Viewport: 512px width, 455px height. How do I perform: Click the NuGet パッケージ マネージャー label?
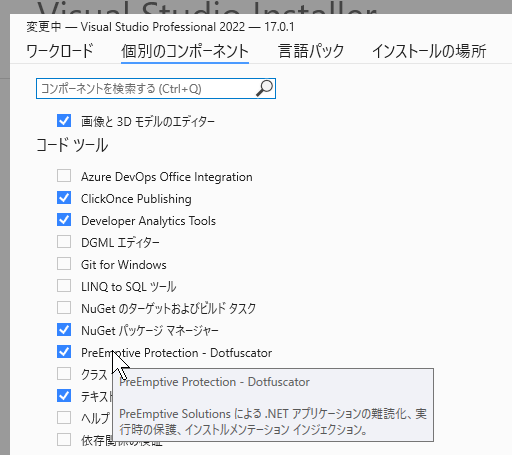pos(150,331)
